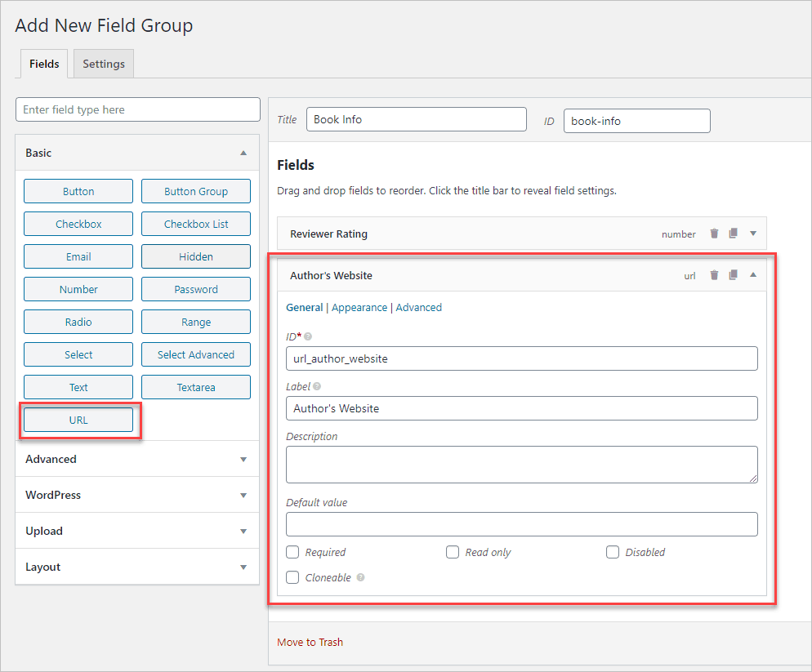
Task: Add a URL field type
Action: (78, 420)
